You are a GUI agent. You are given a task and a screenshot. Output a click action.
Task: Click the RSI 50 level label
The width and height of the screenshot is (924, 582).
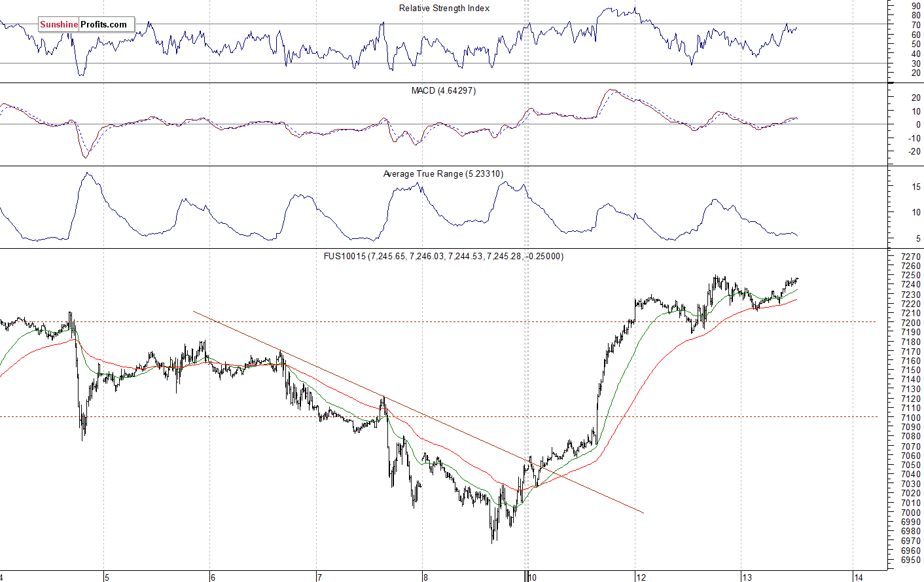tap(915, 45)
